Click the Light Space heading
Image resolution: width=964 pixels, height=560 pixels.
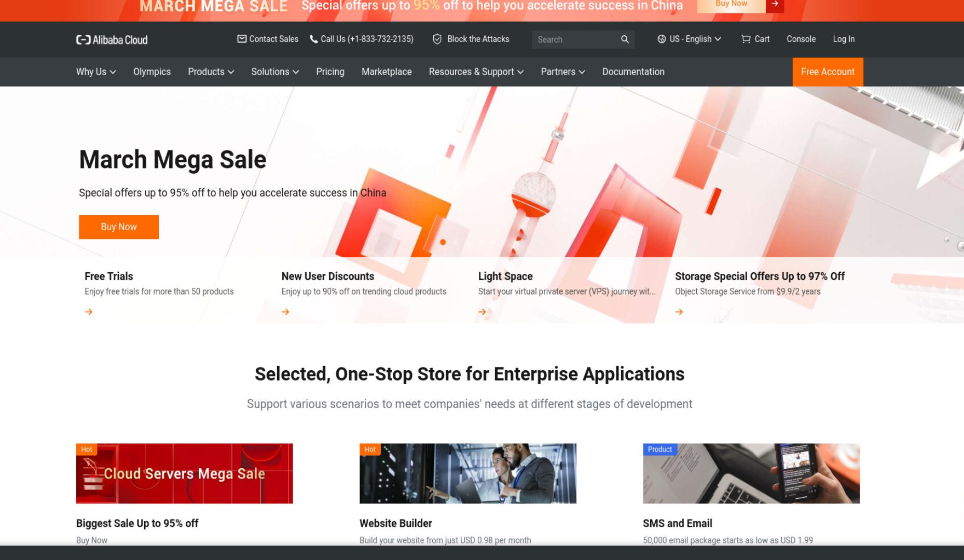click(505, 276)
